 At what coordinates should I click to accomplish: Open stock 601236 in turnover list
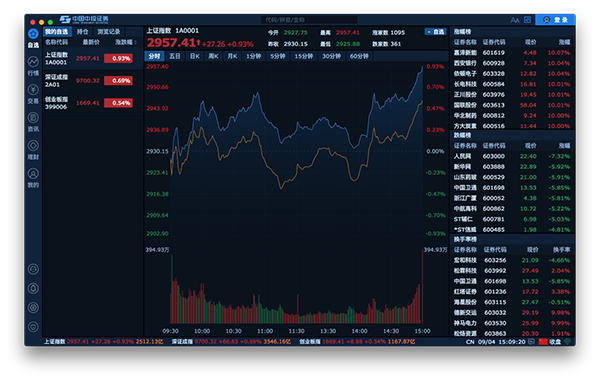click(x=512, y=292)
